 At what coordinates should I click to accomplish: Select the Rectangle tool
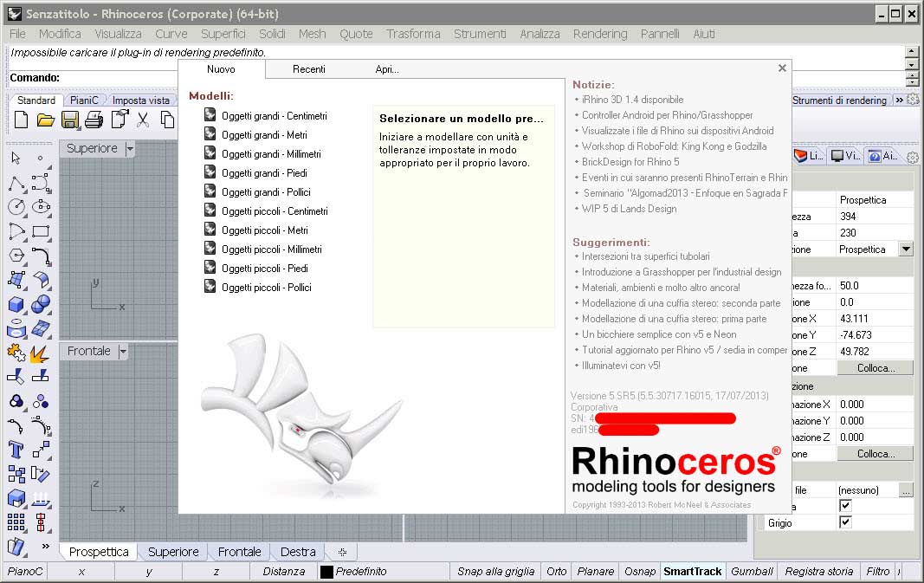(41, 231)
